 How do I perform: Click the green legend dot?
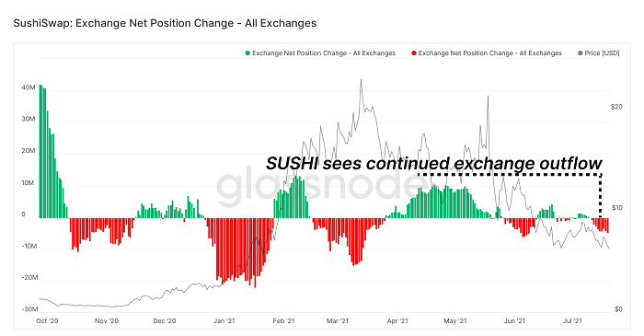tap(247, 53)
